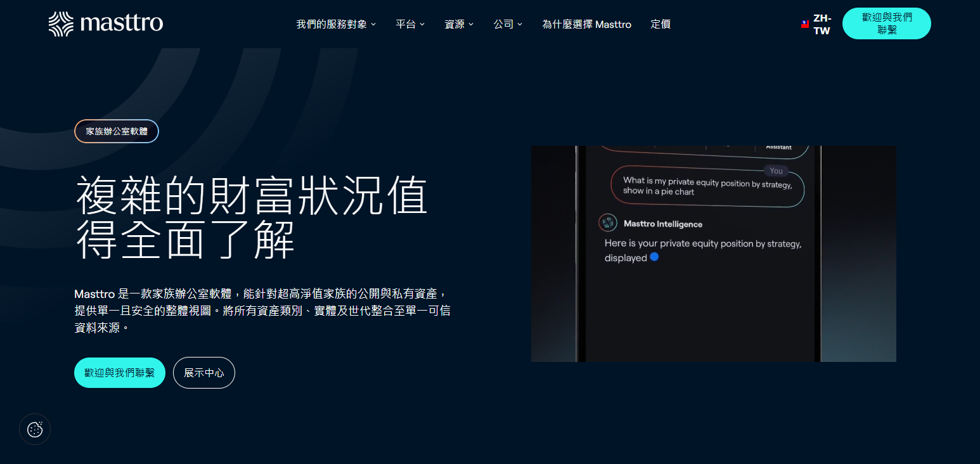This screenshot has height=464, width=980.
Task: Click the Taiwan flag language icon
Action: point(805,24)
